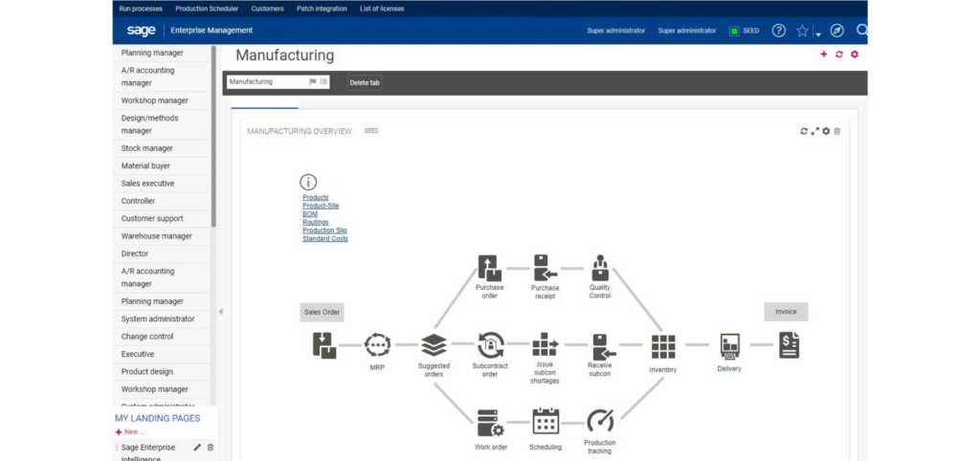
Task: Click the info circle icon above Products
Action: pos(308,183)
